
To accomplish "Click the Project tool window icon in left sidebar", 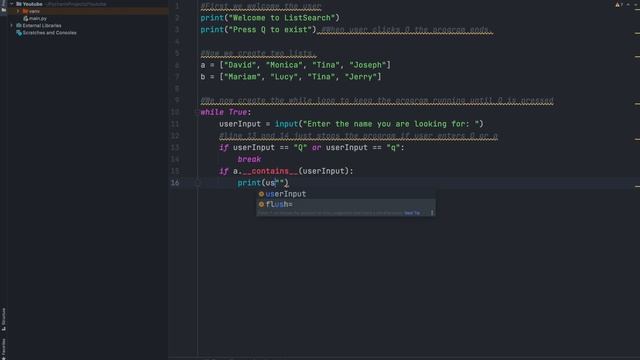I will click(4, 10).
